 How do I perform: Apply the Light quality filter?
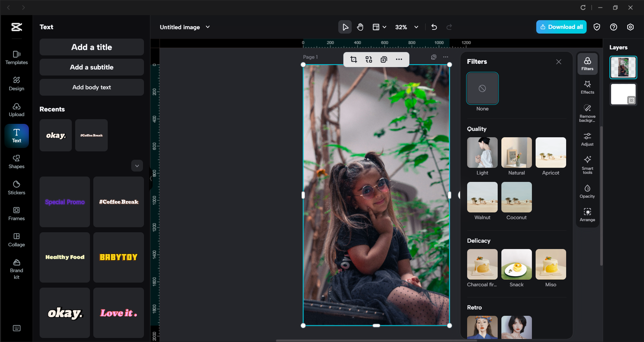(482, 152)
